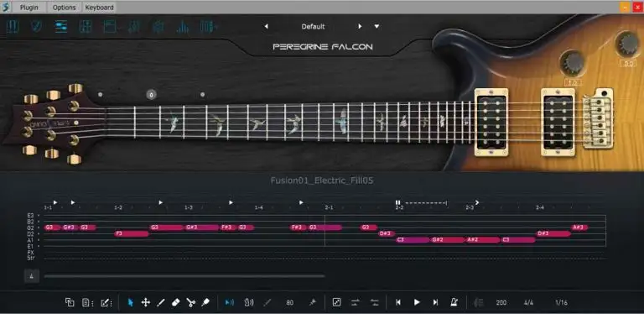Open the bar-graph spectrum icon in top toolbar
This screenshot has width=644, height=314.
[183, 27]
